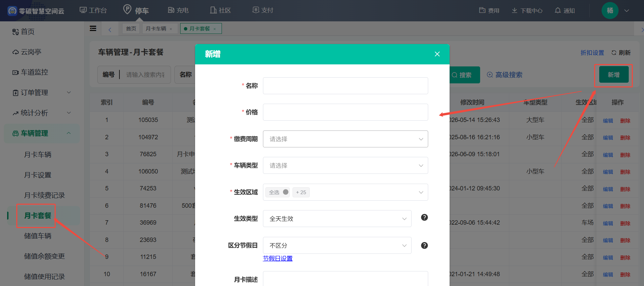Close the 月卡车辆 tab
The width and height of the screenshot is (644, 286).
point(171,29)
